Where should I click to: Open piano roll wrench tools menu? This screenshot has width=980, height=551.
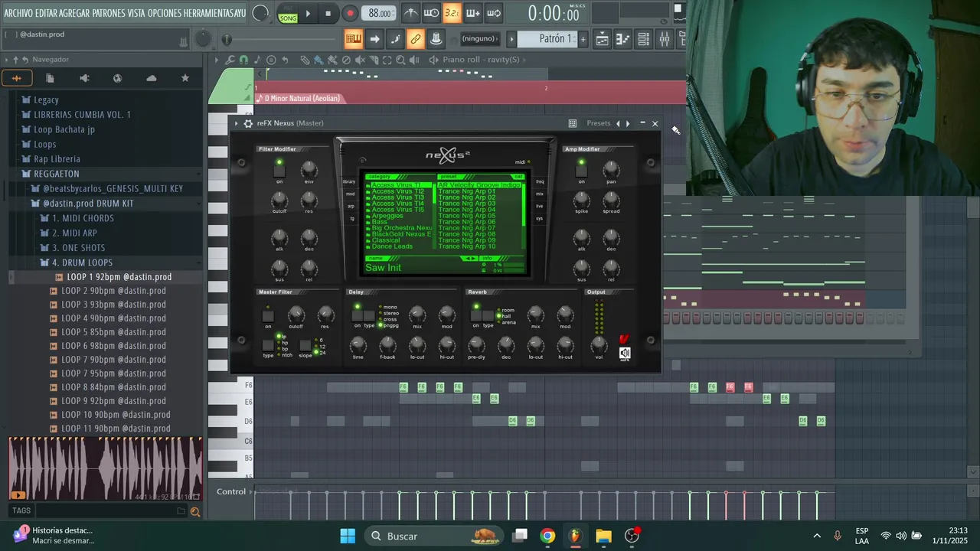230,60
